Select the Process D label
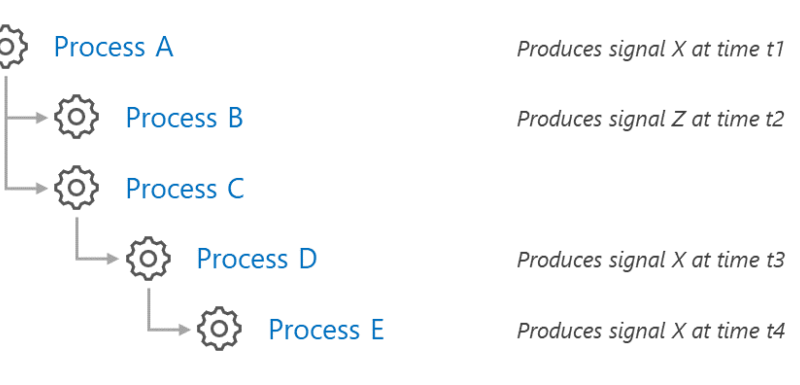This screenshot has width=800, height=385. coord(257,259)
